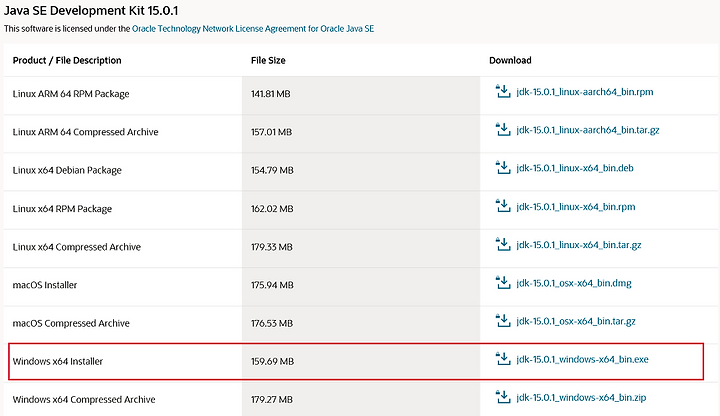Click the 176.53 MB file size cell

coord(361,324)
